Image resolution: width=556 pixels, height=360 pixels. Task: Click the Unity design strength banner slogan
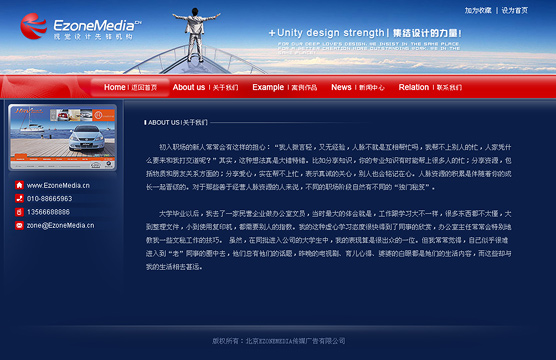pyautogui.click(x=365, y=33)
